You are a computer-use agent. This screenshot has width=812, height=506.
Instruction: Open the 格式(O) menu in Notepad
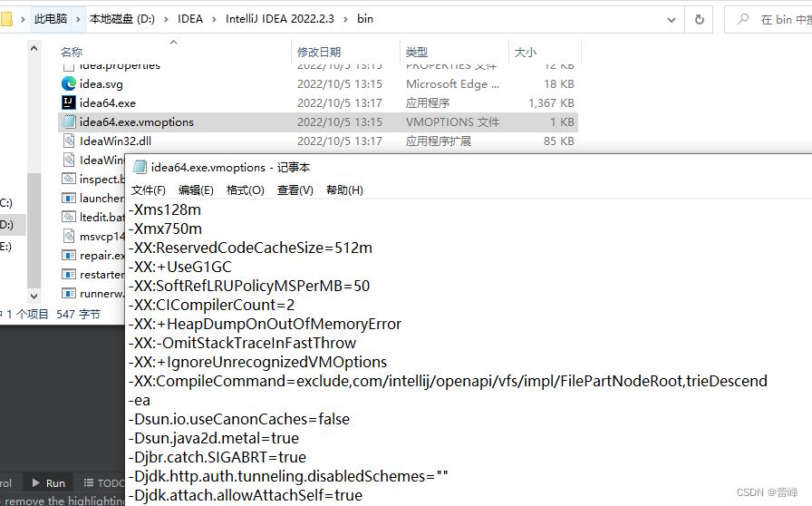245,190
